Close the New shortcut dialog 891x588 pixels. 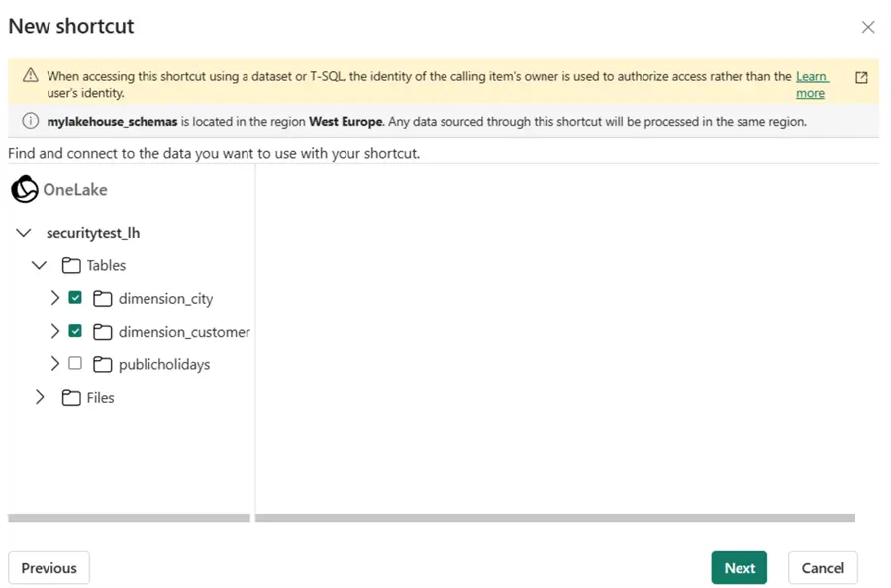(867, 27)
